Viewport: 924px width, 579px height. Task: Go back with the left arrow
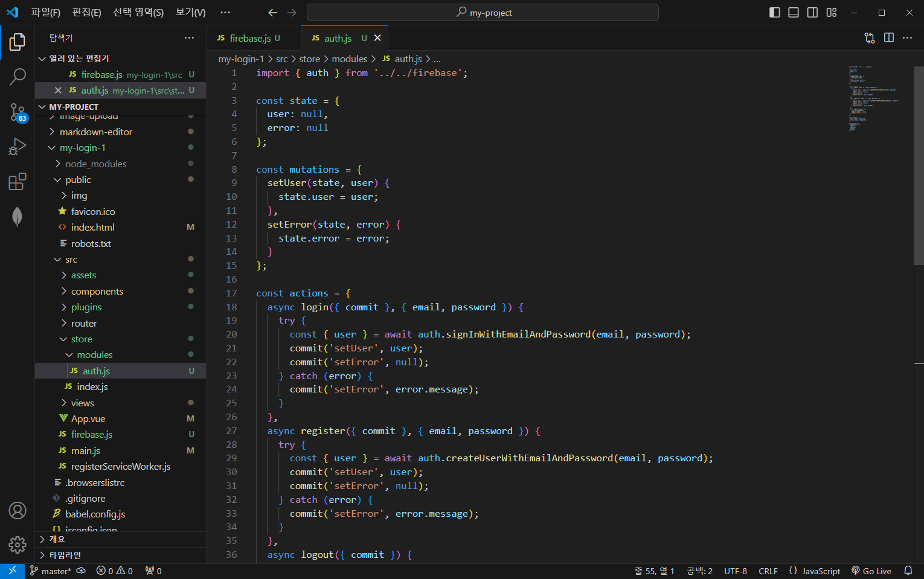click(273, 13)
